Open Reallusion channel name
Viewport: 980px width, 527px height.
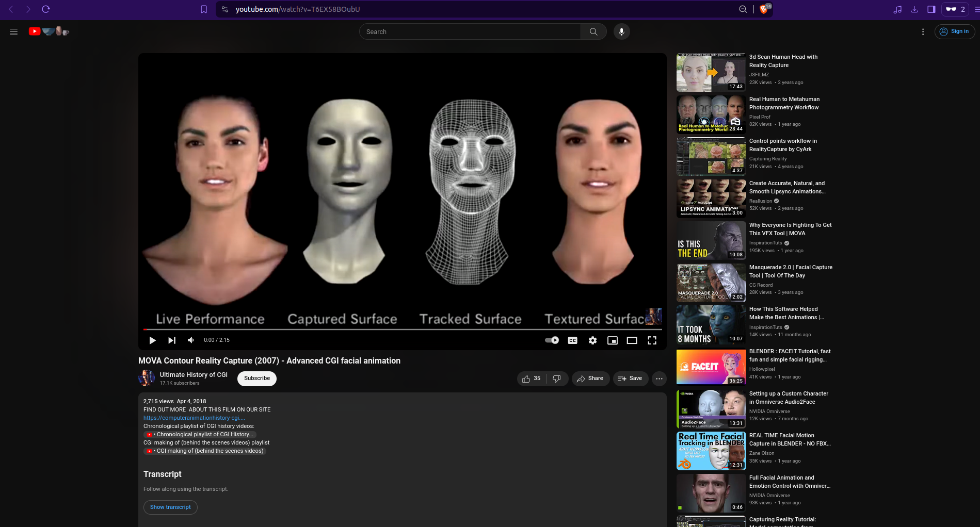click(x=761, y=201)
